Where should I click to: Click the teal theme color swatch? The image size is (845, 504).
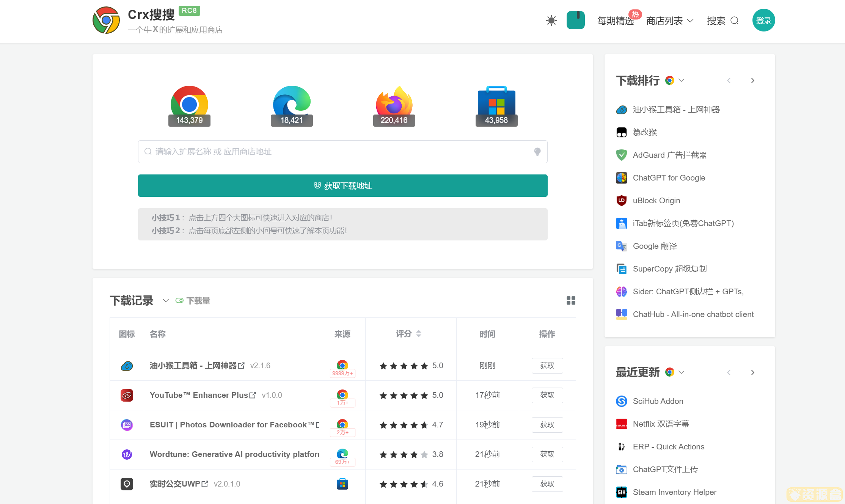(575, 20)
